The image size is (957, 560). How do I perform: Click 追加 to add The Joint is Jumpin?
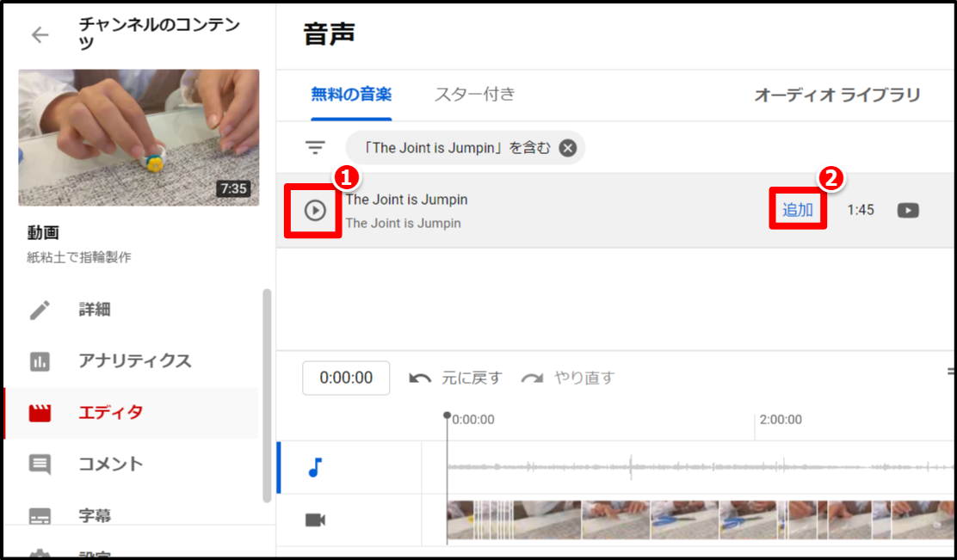tap(798, 210)
